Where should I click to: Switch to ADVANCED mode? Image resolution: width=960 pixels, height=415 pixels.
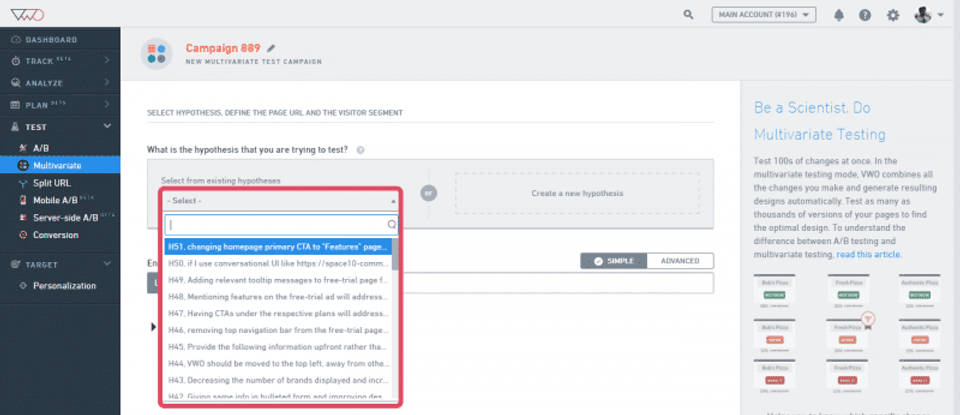tap(680, 261)
